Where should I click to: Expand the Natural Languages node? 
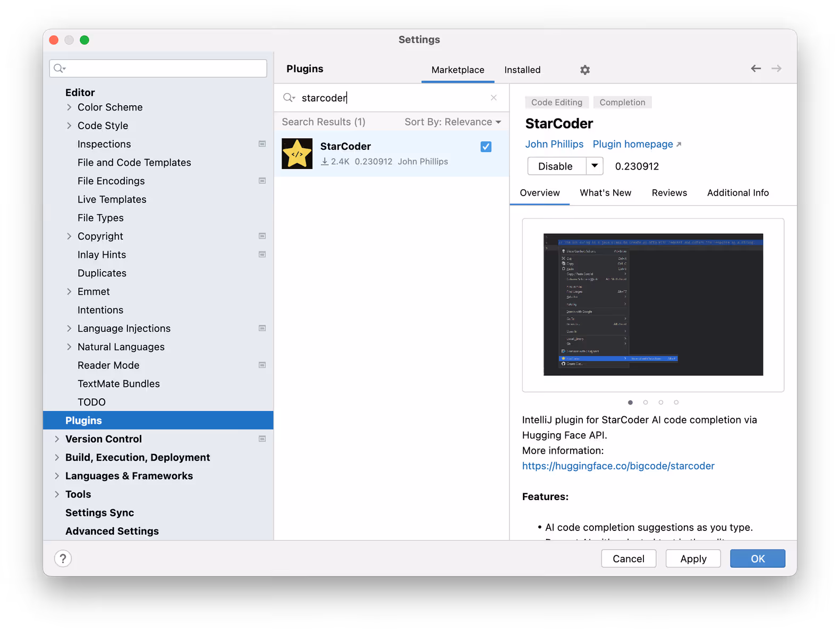[x=69, y=347]
